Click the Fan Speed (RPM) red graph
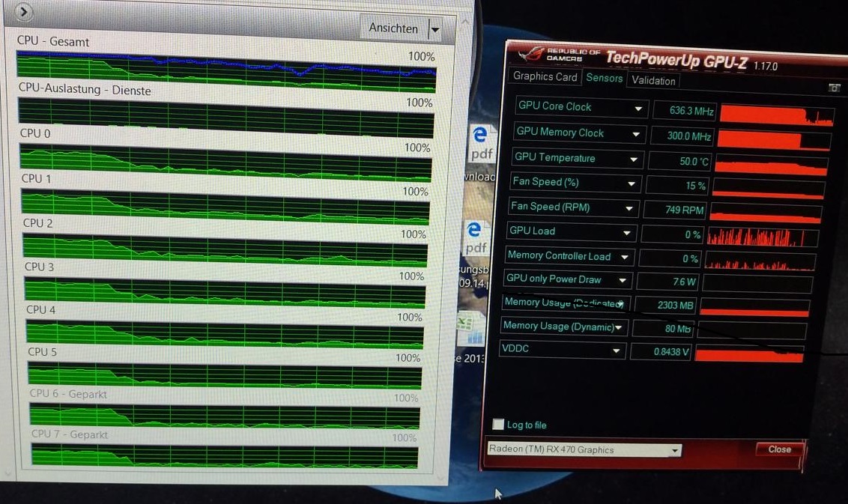The height and width of the screenshot is (504, 848). pyautogui.click(x=766, y=213)
